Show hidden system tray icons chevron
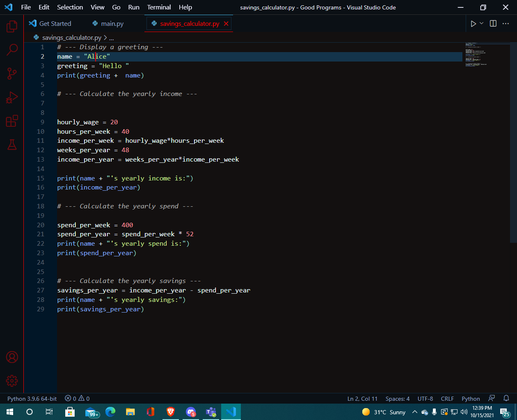 [x=415, y=412]
